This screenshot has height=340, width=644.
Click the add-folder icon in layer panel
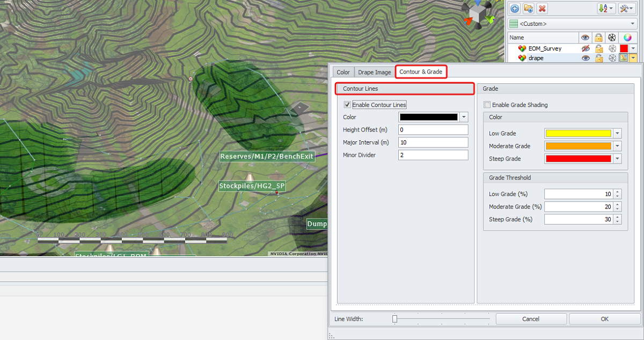tap(529, 8)
